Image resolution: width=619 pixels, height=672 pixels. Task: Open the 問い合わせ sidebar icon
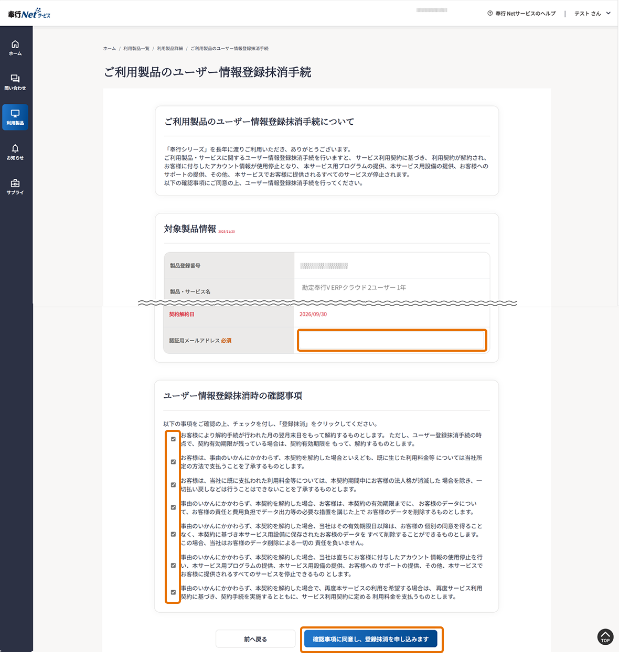[x=15, y=82]
